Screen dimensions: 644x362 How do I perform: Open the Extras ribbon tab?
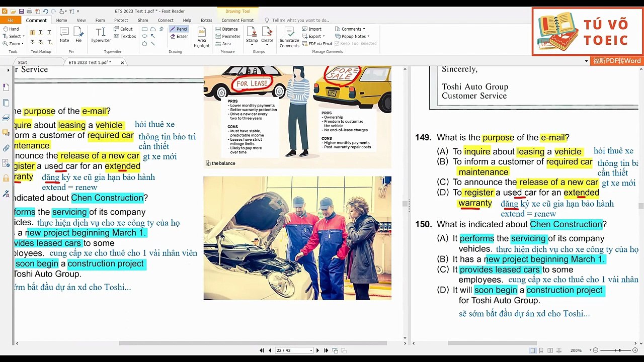pyautogui.click(x=206, y=21)
